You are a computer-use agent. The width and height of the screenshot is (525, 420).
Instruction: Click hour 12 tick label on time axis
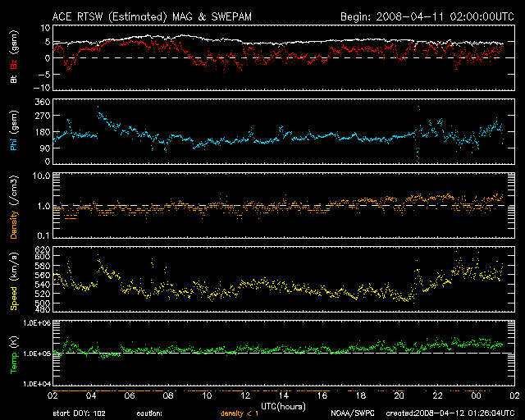[244, 394]
